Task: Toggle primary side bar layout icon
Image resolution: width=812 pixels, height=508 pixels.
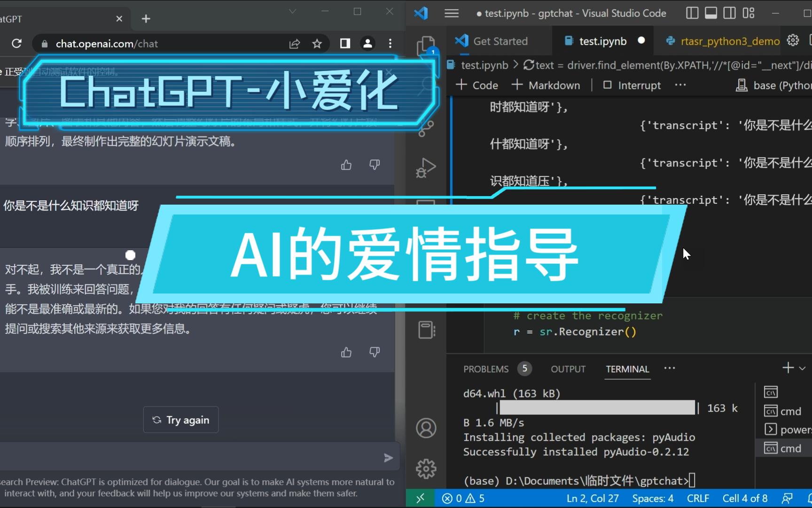Action: (692, 13)
